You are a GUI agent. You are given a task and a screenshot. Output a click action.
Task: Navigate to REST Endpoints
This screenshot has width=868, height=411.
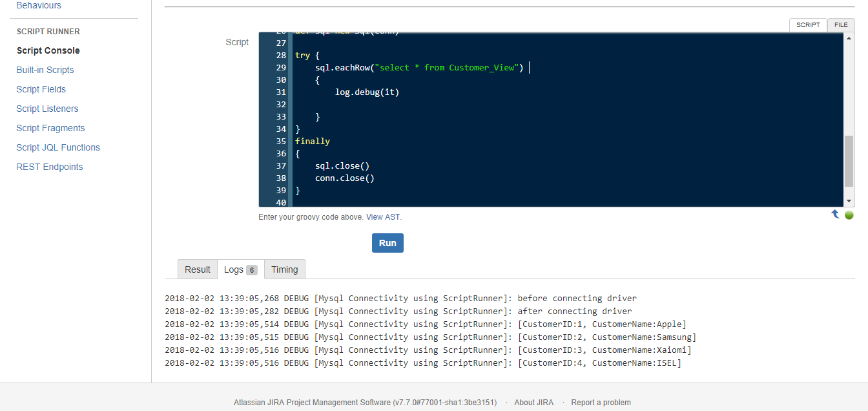pyautogui.click(x=49, y=167)
